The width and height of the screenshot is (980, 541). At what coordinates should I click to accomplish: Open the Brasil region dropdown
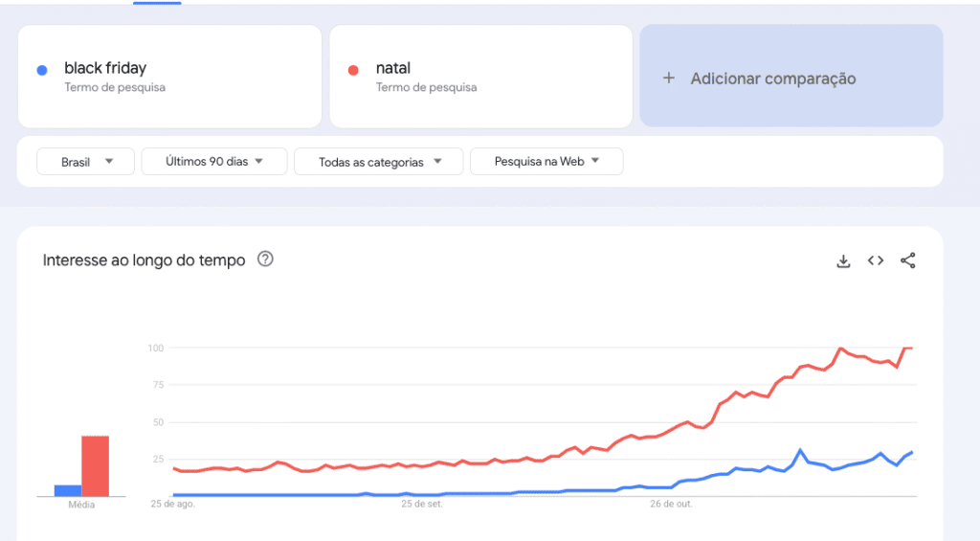coord(86,162)
